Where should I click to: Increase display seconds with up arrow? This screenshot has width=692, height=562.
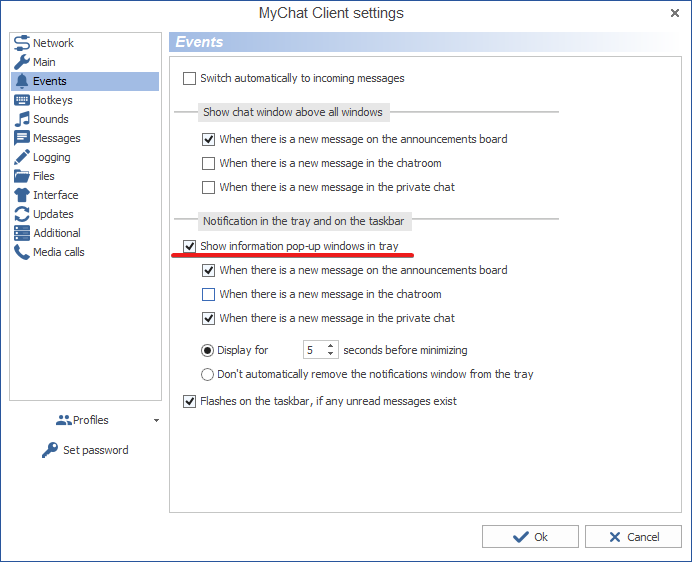(x=331, y=346)
